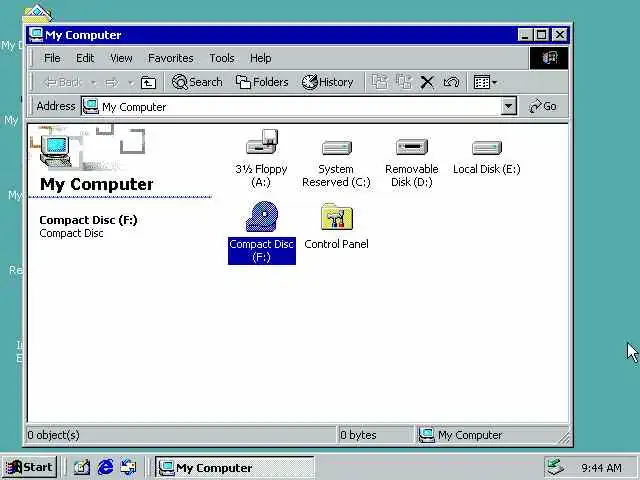The width and height of the screenshot is (640, 480).
Task: Click the Windows logo throbber icon
Action: [x=549, y=58]
